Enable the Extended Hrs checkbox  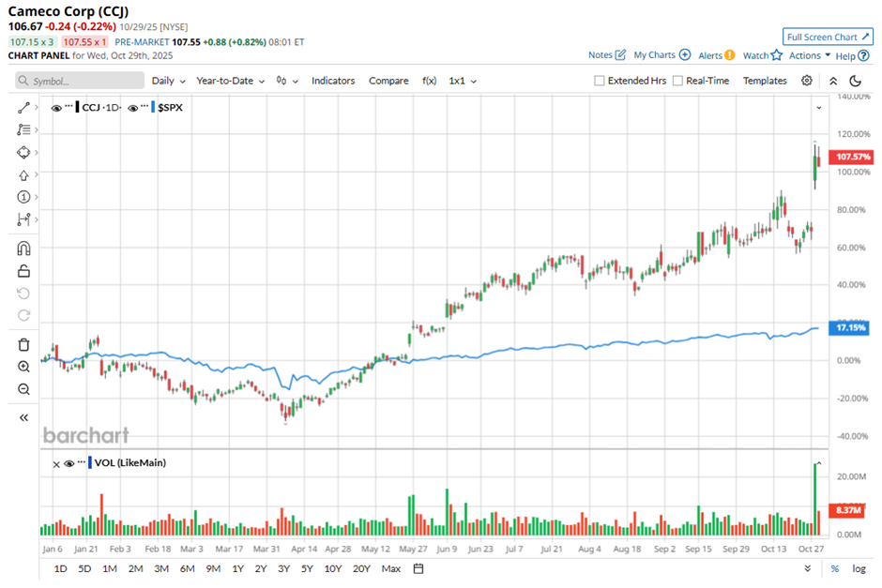[600, 81]
